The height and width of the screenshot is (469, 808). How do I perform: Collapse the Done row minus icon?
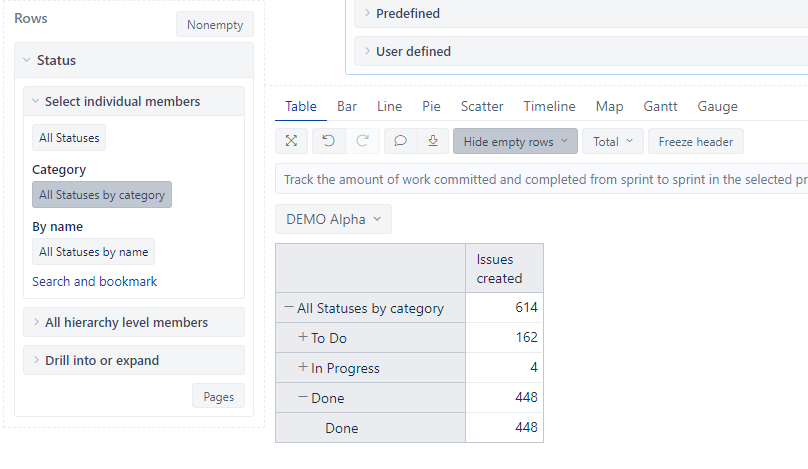(x=303, y=397)
